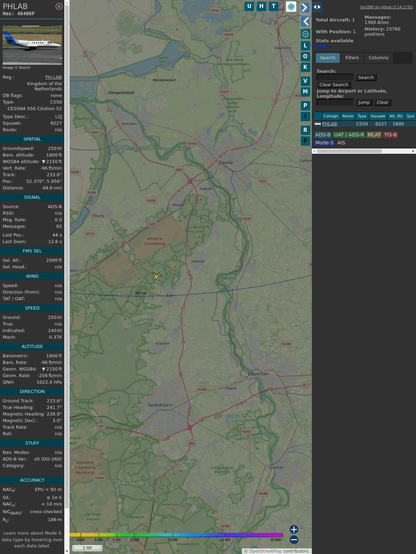The image size is (416, 554).
Task: Open the map layer switcher icon
Action: pos(291,7)
